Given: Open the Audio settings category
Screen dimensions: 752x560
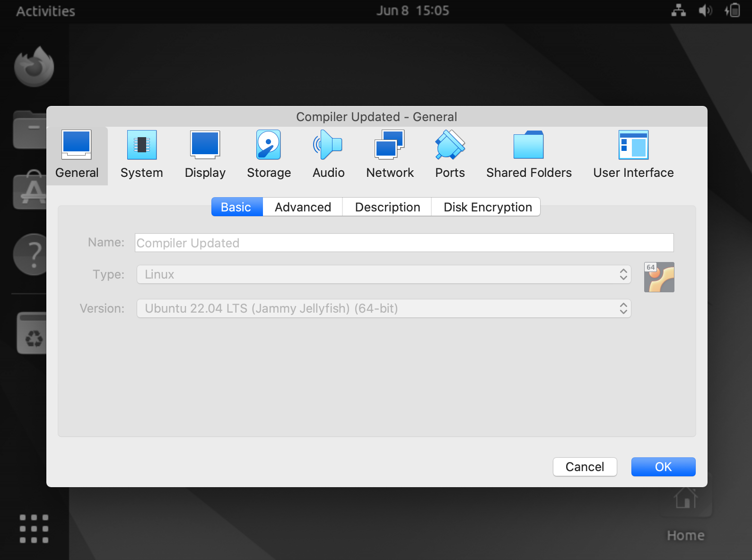Looking at the screenshot, I should [x=328, y=156].
